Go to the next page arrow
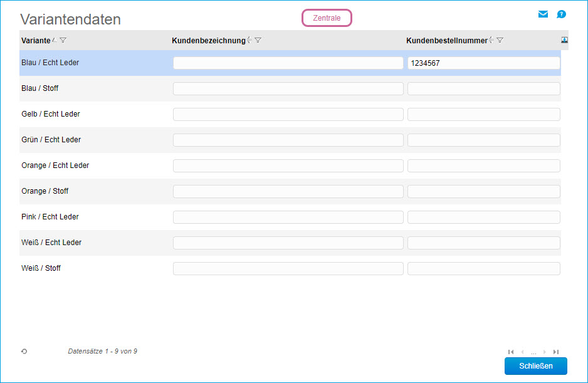Screen dimensions: 588x383 (x=545, y=352)
